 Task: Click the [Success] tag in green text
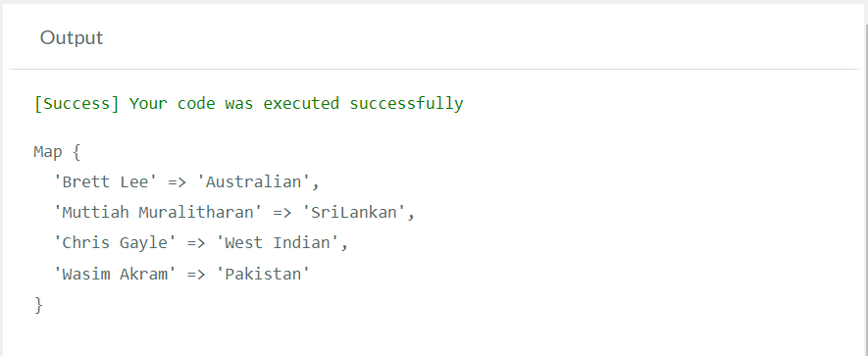(x=77, y=104)
